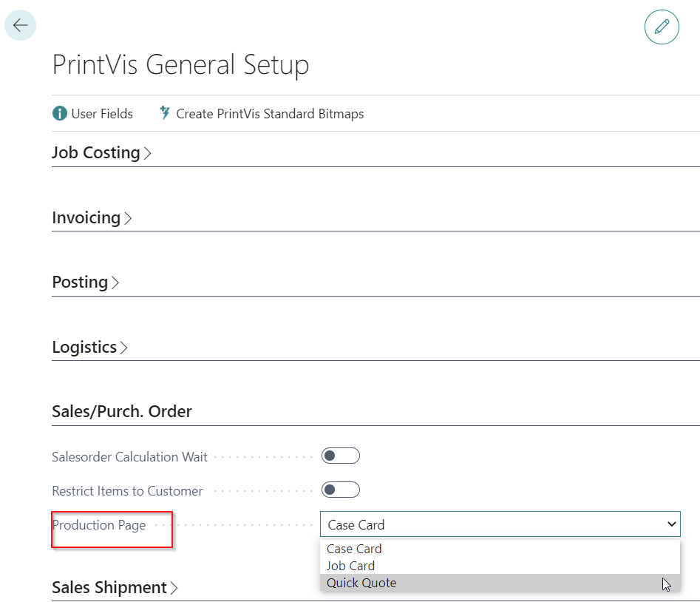Choose Quick Quote option in list
The image size is (700, 602).
tap(500, 583)
